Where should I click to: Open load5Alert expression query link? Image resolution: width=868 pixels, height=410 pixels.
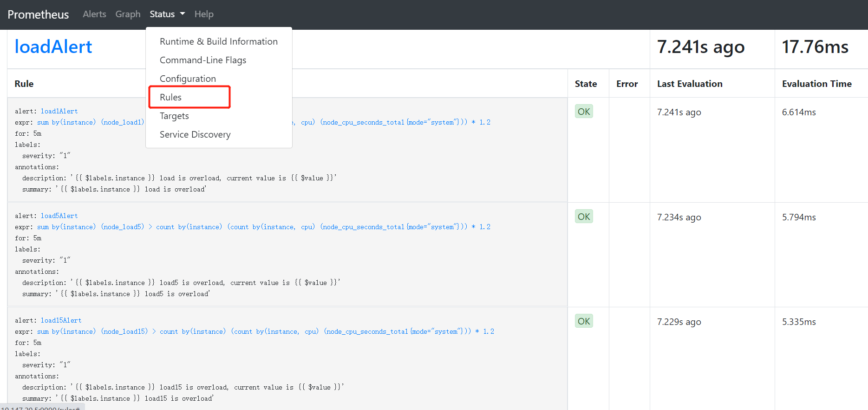click(264, 227)
